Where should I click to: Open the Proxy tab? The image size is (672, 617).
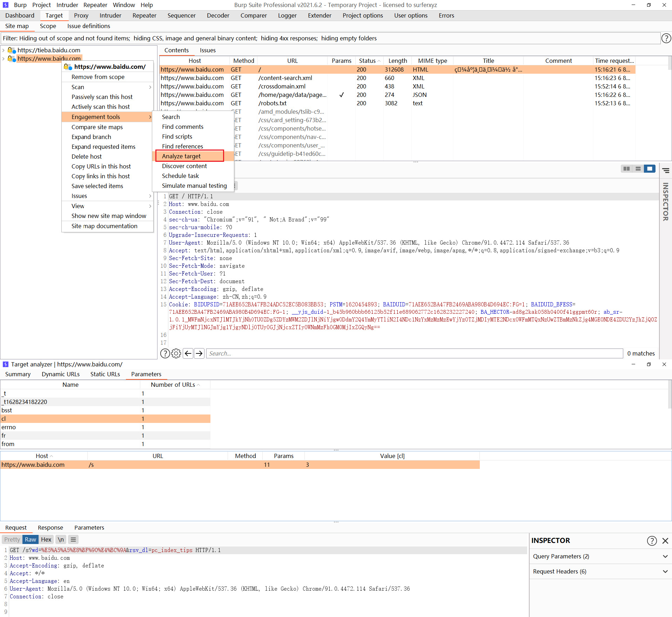pyautogui.click(x=81, y=15)
